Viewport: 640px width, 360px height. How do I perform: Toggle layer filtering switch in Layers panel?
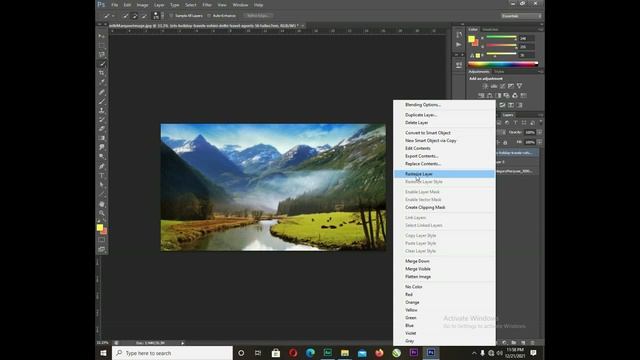point(541,122)
